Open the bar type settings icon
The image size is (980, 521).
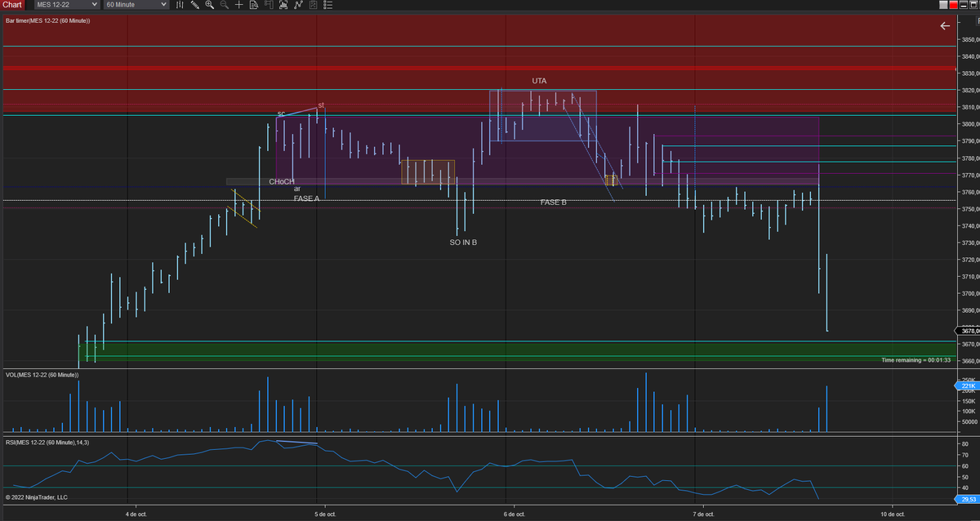(180, 5)
